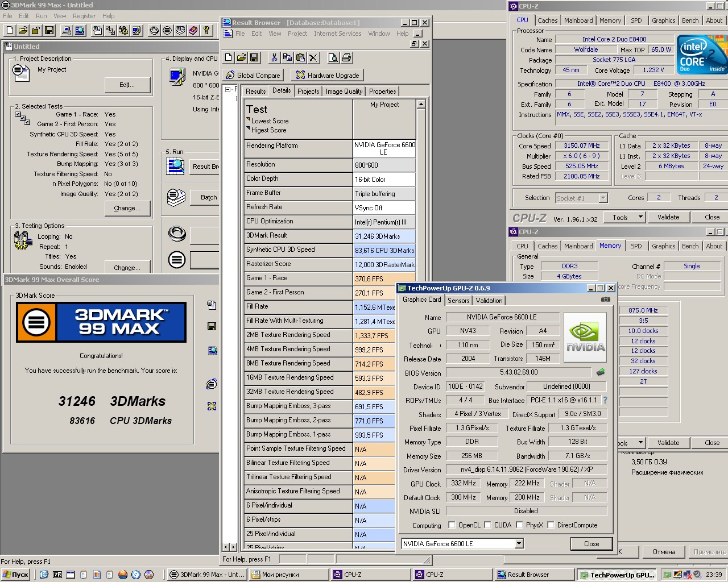This screenshot has width=728, height=582.
Task: Click the Run benchmark magnifier icon in the Run panel
Action: [176, 165]
